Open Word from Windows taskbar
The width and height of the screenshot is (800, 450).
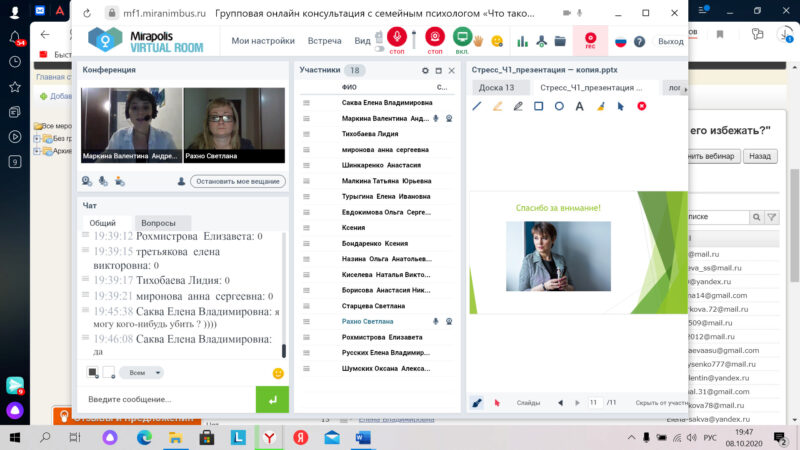[x=363, y=438]
